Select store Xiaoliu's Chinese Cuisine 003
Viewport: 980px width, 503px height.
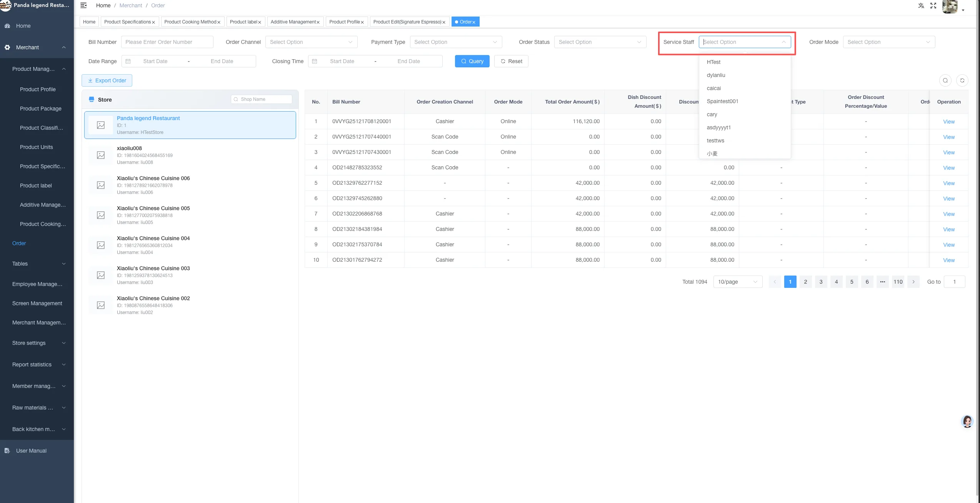pos(190,275)
